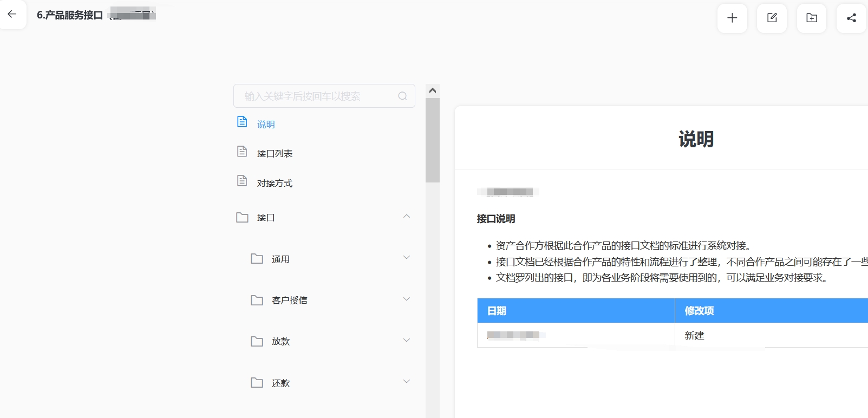
Task: Expand the 还款 folder chevron
Action: point(407,381)
